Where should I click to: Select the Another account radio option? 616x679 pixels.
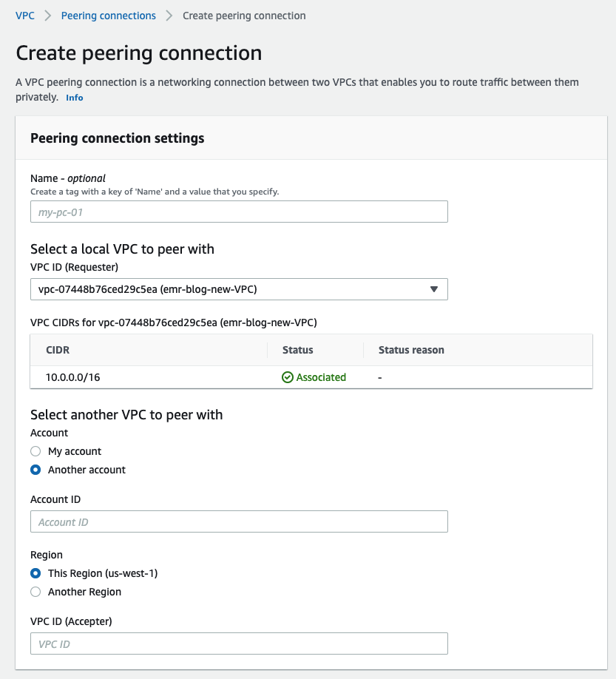(35, 470)
